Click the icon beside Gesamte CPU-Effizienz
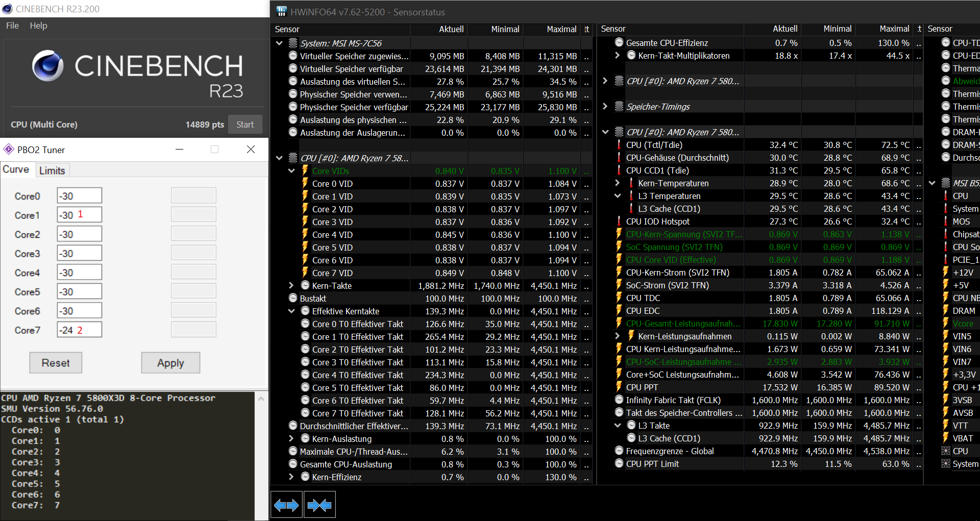980x521 pixels. click(619, 43)
